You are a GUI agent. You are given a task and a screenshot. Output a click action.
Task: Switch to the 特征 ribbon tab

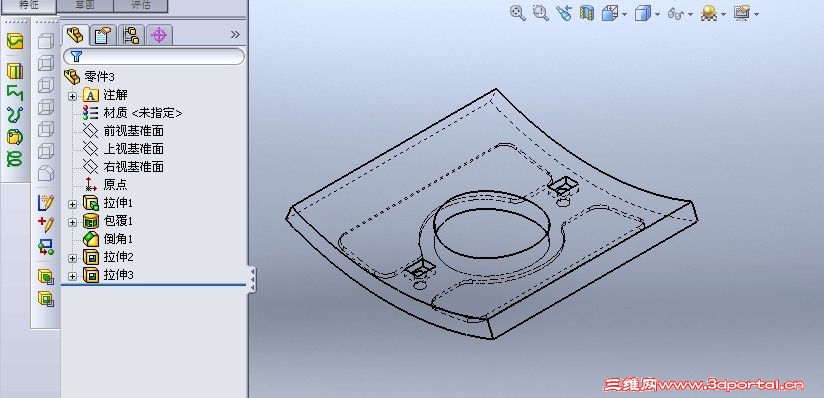[x=29, y=6]
